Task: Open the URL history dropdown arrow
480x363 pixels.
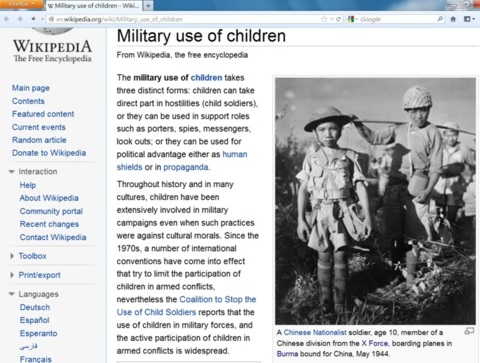Action: (332, 19)
